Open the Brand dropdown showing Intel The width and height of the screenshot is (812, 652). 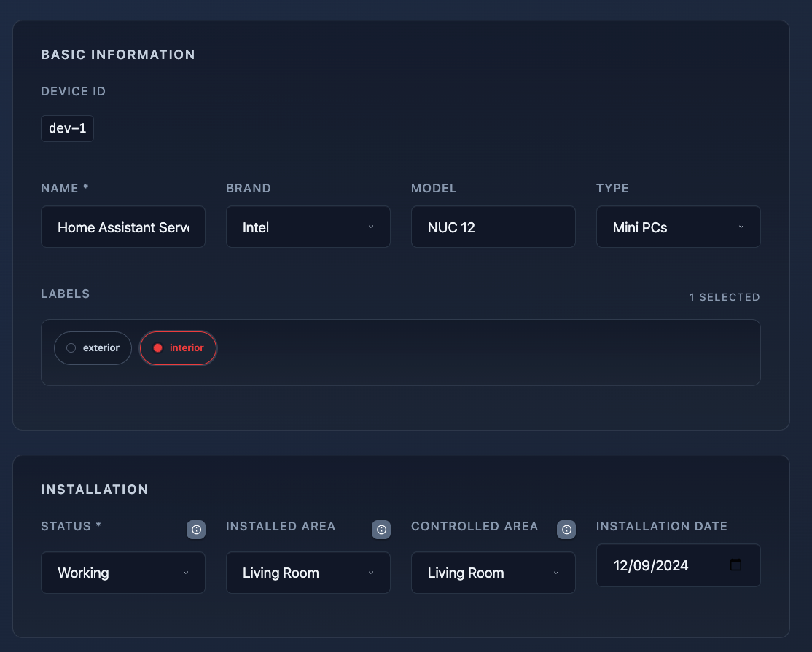(x=308, y=227)
